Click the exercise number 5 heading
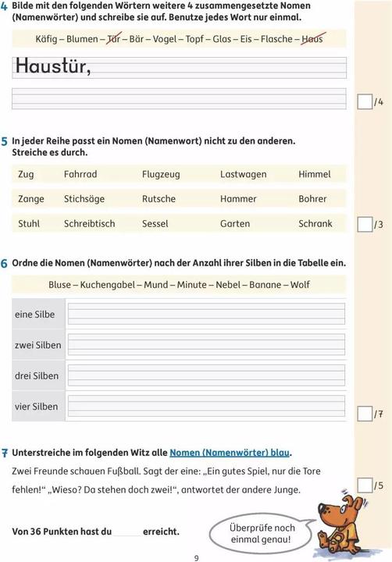 pyautogui.click(x=4, y=141)
